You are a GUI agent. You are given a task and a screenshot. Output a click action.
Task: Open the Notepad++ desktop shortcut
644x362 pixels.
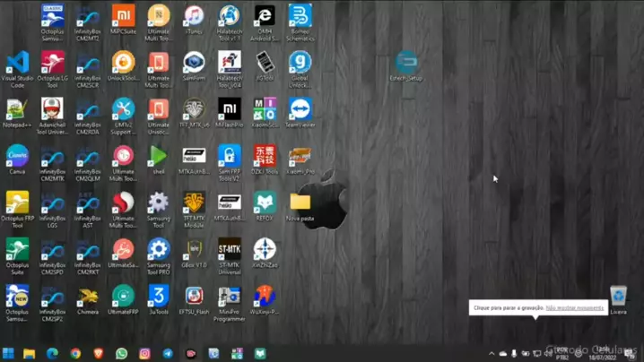pos(17,110)
